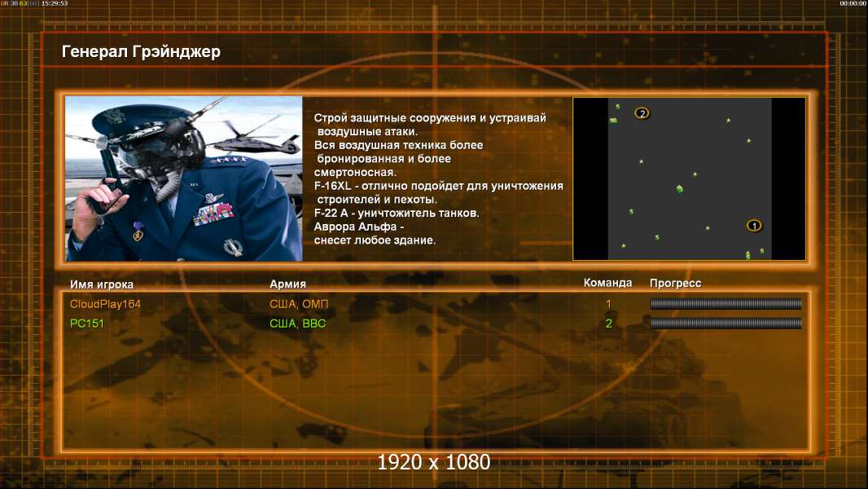Click the Команда column header
The height and width of the screenshot is (489, 868).
tap(607, 283)
